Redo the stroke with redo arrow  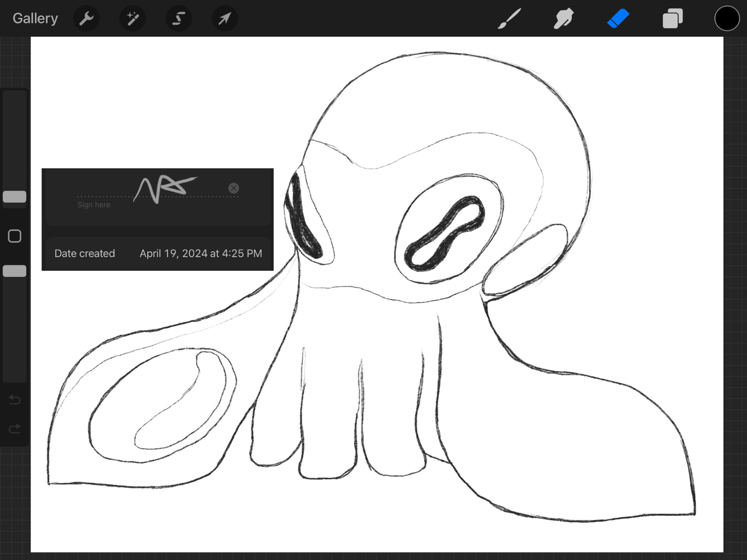tap(15, 429)
